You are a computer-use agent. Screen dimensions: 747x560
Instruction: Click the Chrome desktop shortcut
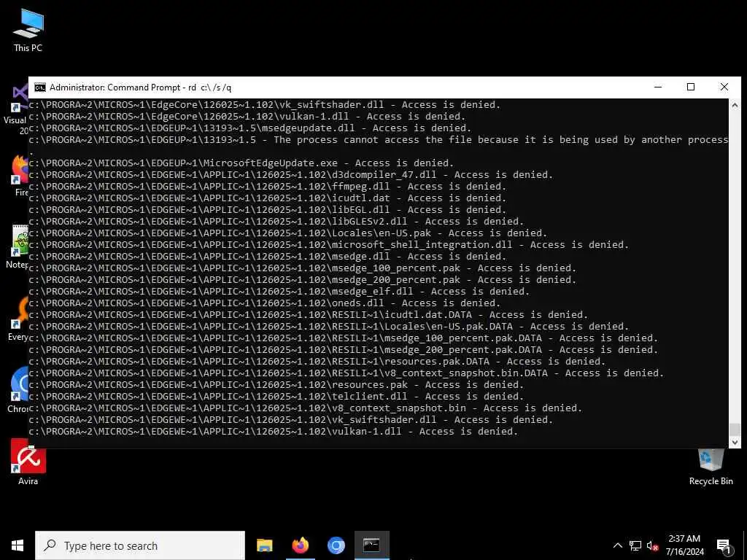click(x=19, y=389)
